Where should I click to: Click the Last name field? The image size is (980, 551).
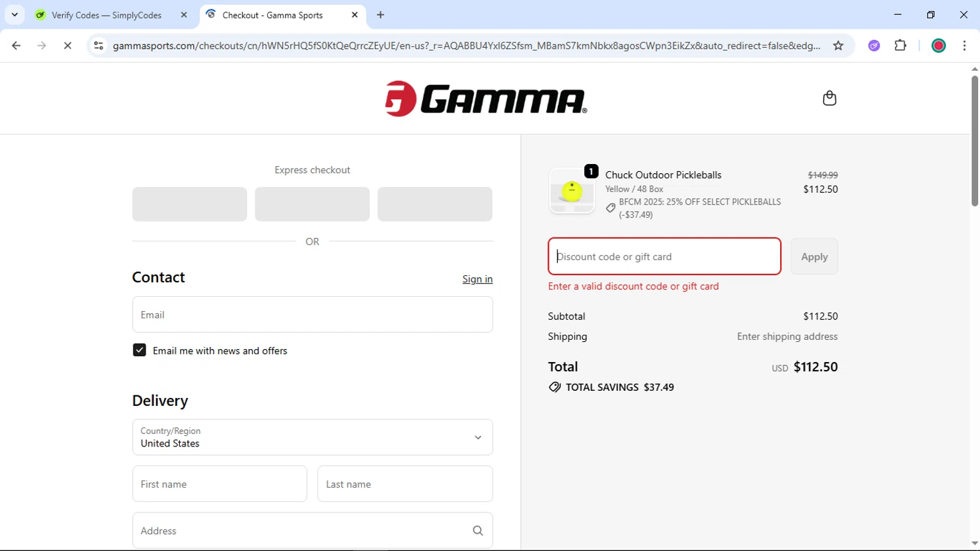point(405,484)
